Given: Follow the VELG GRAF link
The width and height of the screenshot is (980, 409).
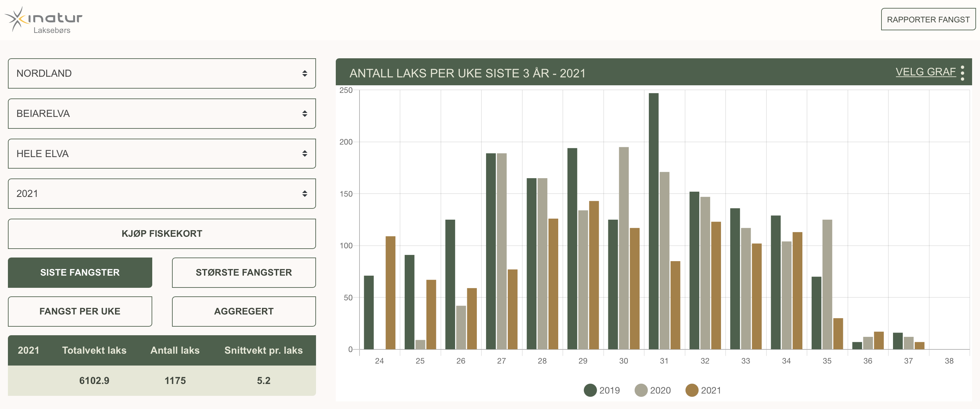Looking at the screenshot, I should (925, 72).
